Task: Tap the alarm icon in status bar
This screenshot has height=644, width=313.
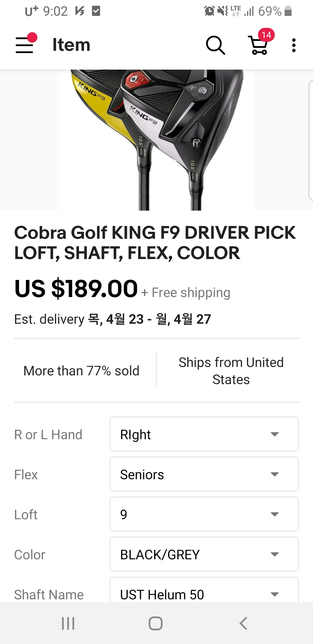Action: [209, 11]
